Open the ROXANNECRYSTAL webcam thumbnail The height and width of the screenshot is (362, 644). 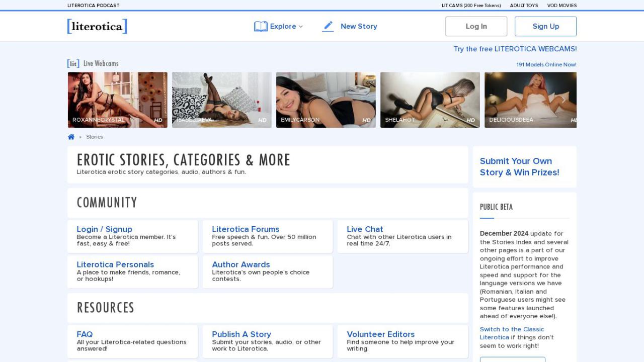[x=118, y=100]
